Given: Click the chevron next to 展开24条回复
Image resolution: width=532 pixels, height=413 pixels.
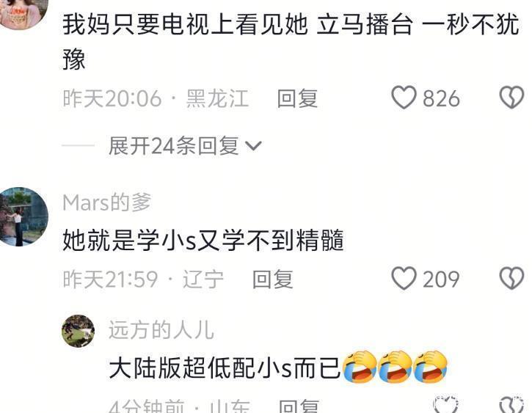Looking at the screenshot, I should pos(253,146).
